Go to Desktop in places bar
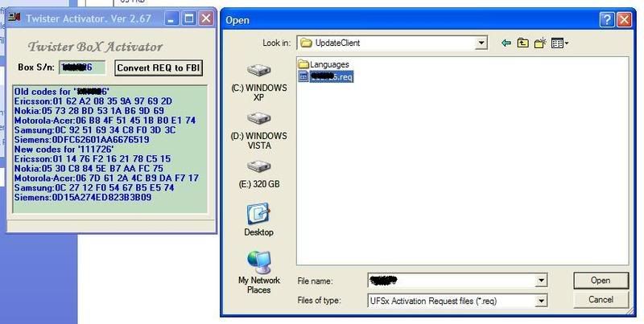Screen dimensions: 644x324 point(258,219)
